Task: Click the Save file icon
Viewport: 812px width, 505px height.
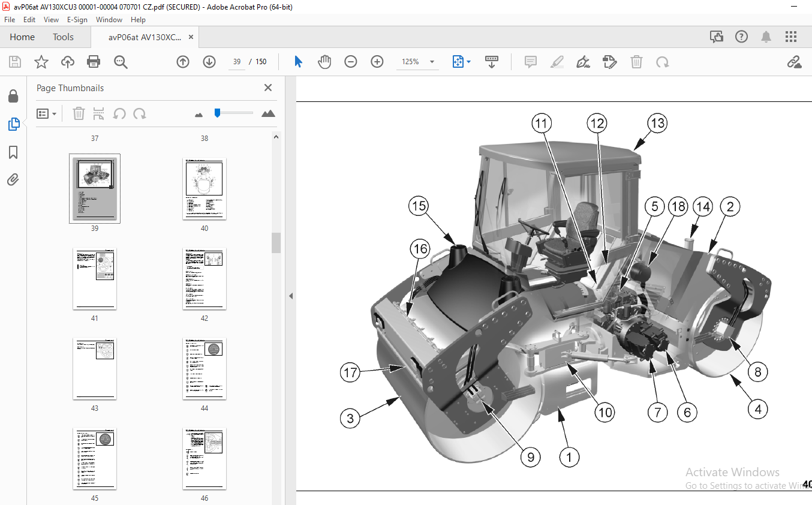Action: (15, 62)
